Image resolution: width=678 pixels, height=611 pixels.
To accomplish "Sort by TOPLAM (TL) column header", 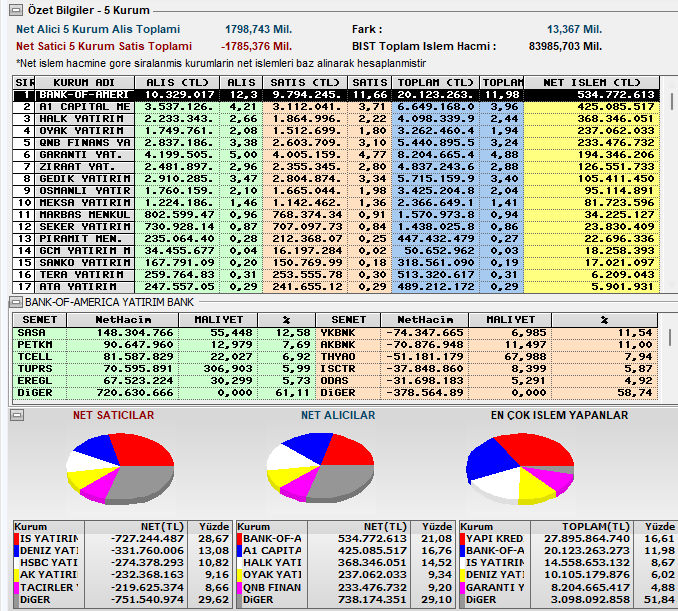I will [435, 83].
